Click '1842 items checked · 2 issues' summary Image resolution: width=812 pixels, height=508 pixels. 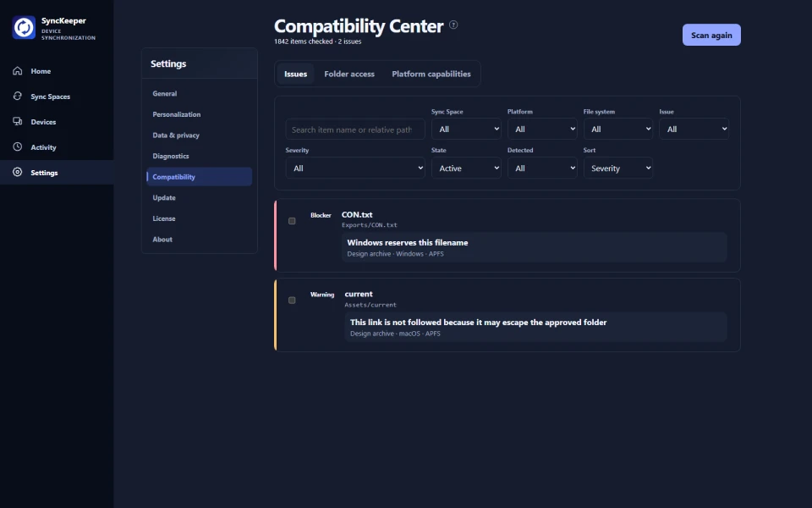pyautogui.click(x=317, y=41)
